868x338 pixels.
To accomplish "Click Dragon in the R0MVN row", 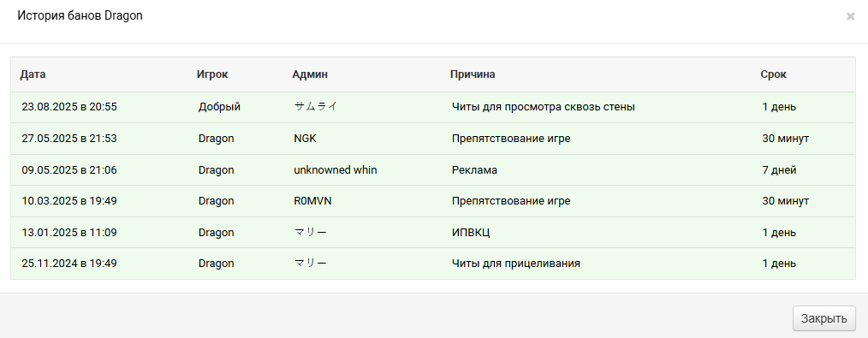I will pos(216,201).
